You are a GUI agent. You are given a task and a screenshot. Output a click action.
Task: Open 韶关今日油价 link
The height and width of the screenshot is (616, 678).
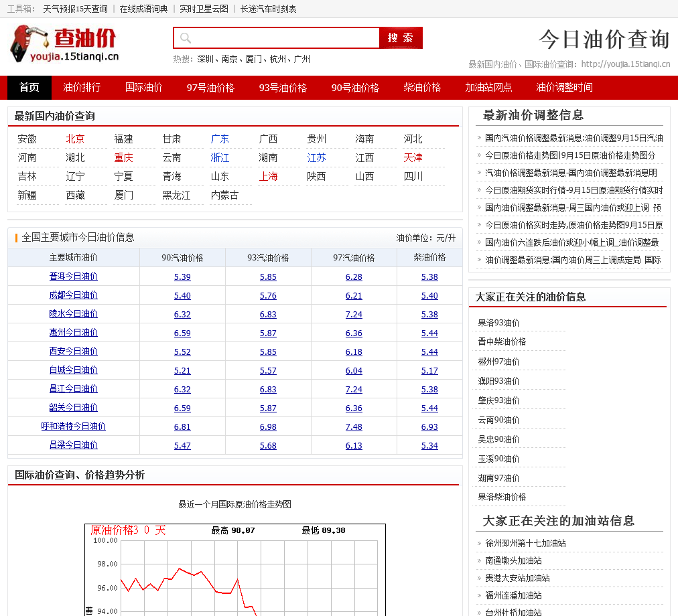click(74, 408)
